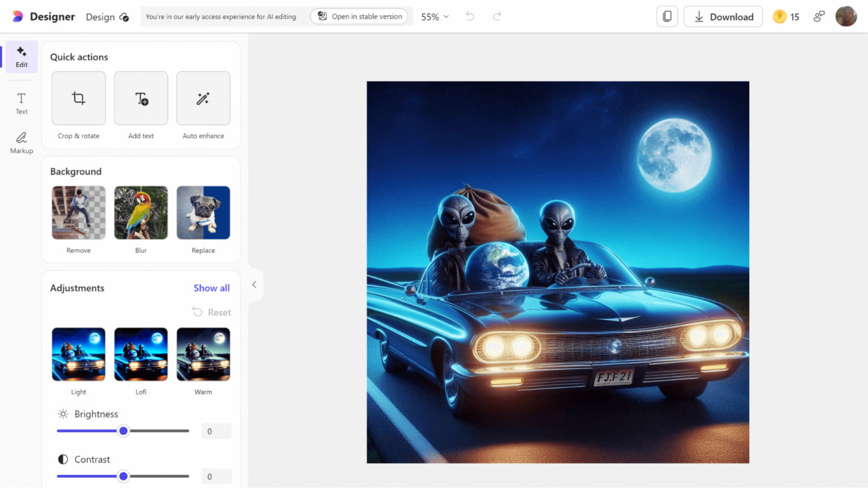Screen dimensions: 868x488
Task: Collapse the editing side panel
Action: 254,285
